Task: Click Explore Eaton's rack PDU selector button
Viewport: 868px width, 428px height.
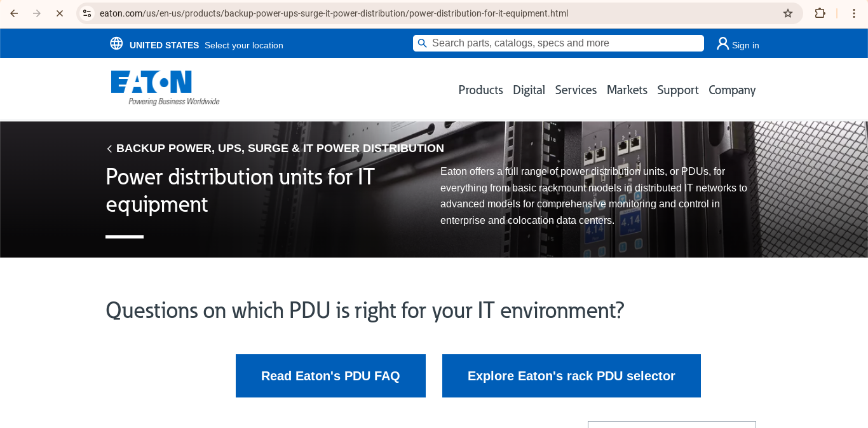Action: pos(571,376)
